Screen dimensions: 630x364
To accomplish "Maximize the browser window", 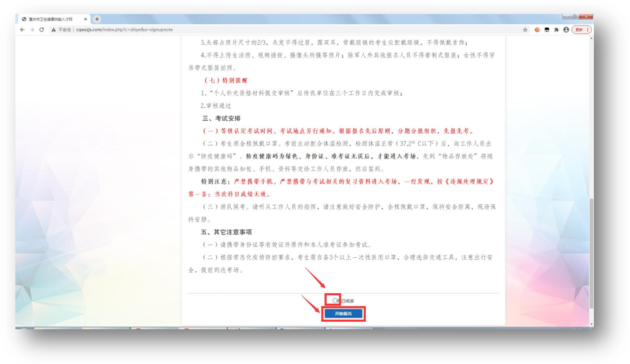I will [576, 17].
